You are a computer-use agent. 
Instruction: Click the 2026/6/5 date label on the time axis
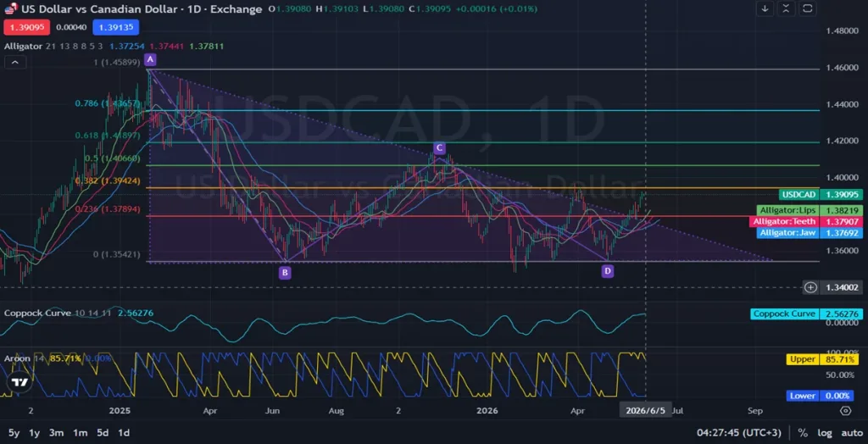click(645, 411)
